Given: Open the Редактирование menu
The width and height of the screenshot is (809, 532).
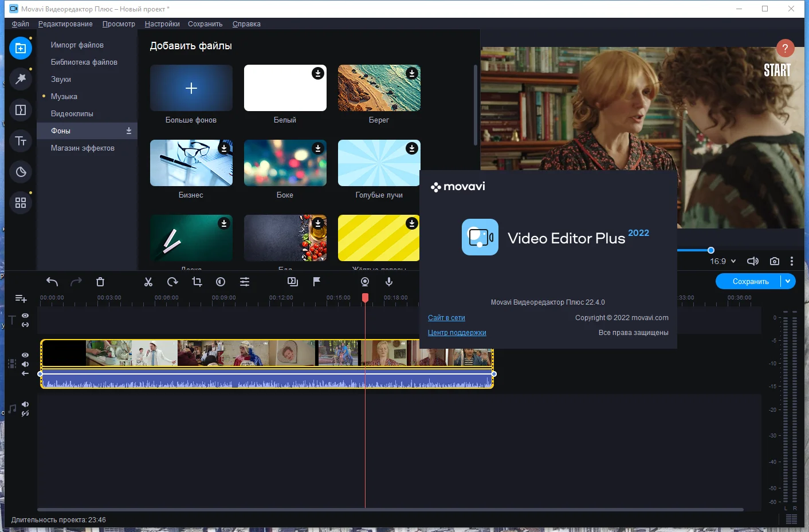Looking at the screenshot, I should [65, 24].
